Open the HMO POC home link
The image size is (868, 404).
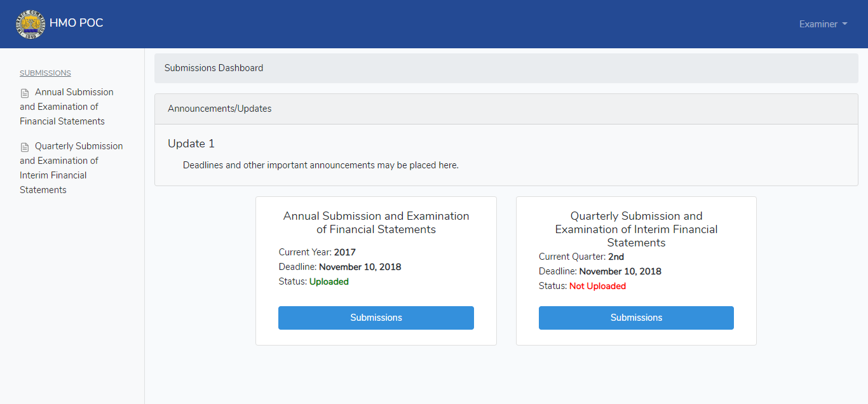click(76, 23)
